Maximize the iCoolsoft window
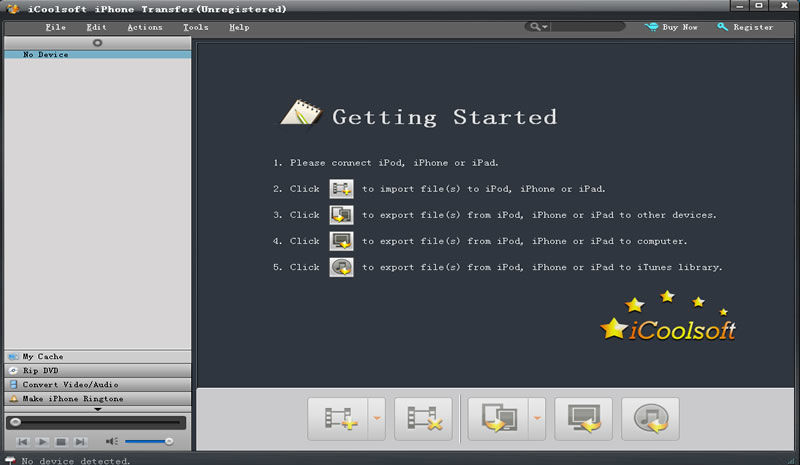This screenshot has height=465, width=800. pos(759,6)
